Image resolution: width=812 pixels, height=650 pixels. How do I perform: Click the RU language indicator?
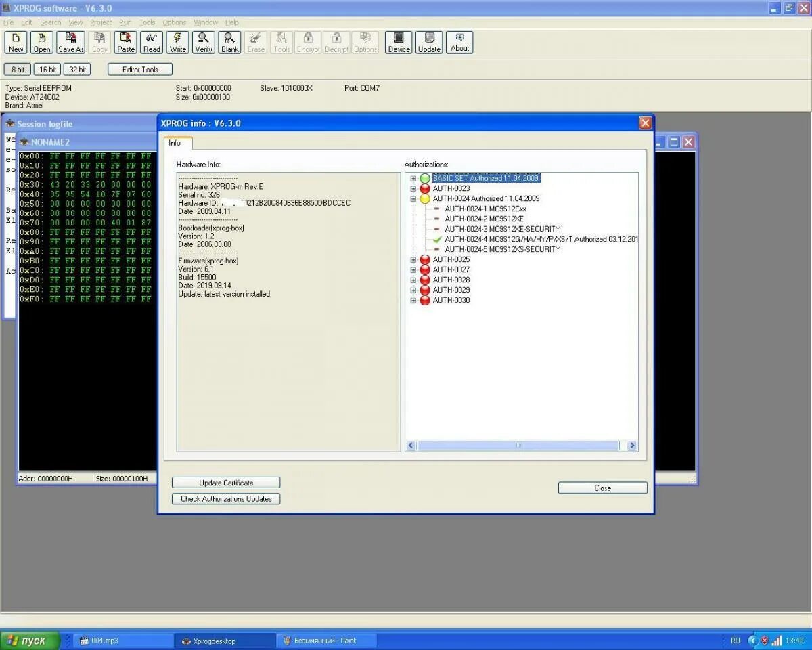(x=736, y=641)
